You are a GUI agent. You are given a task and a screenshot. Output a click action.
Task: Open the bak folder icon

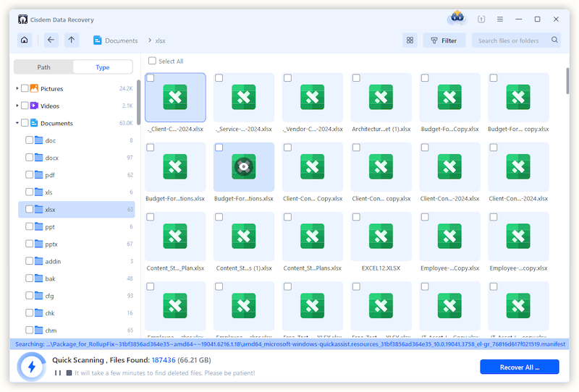click(x=39, y=278)
